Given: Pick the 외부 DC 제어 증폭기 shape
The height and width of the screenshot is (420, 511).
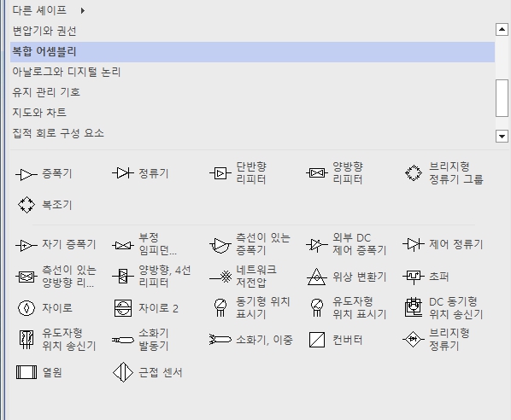Looking at the screenshot, I should 346,244.
